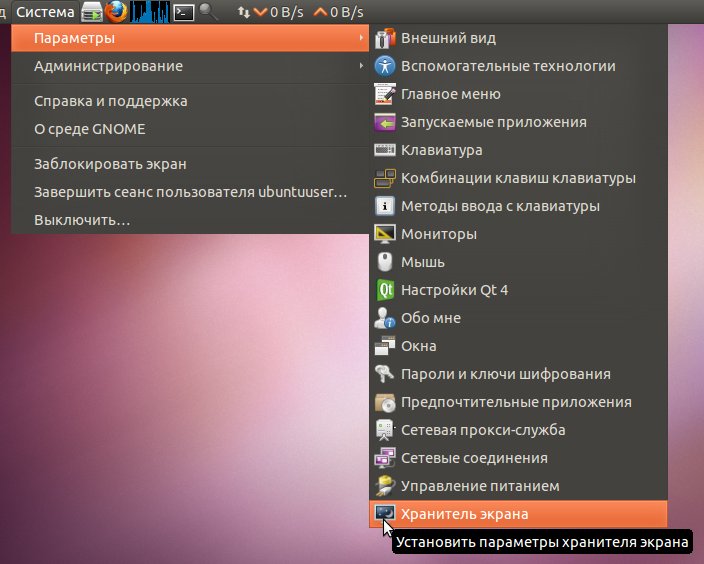704x564 pixels.
Task: Click the Предпочтительные приложения icon
Action: click(x=385, y=402)
